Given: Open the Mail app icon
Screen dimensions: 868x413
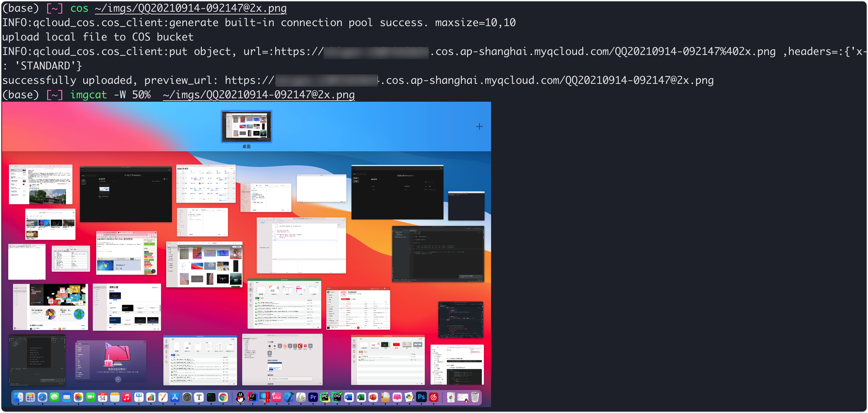Looking at the screenshot, I should click(66, 398).
